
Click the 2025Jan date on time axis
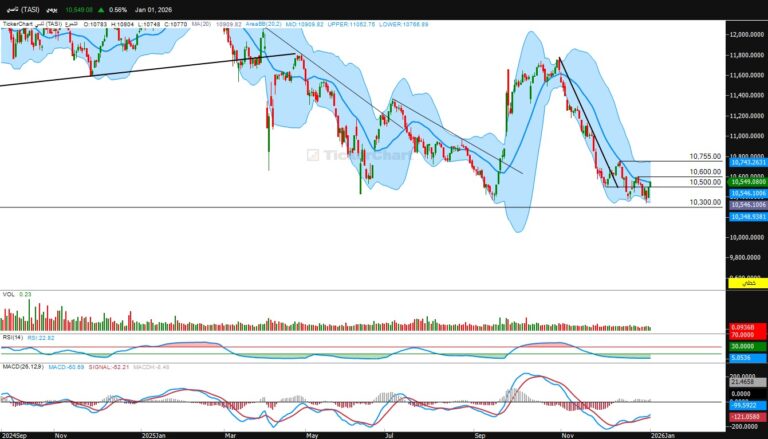153,434
